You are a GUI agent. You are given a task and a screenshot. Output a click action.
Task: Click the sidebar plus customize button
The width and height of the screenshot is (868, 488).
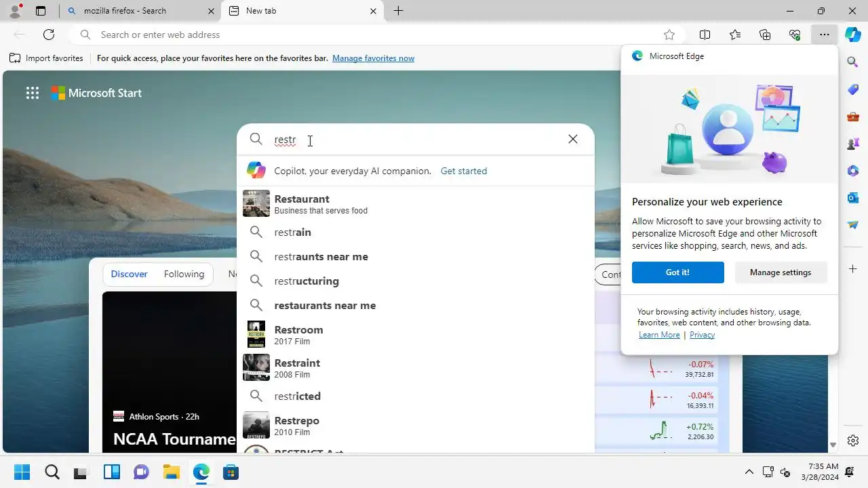(x=853, y=269)
